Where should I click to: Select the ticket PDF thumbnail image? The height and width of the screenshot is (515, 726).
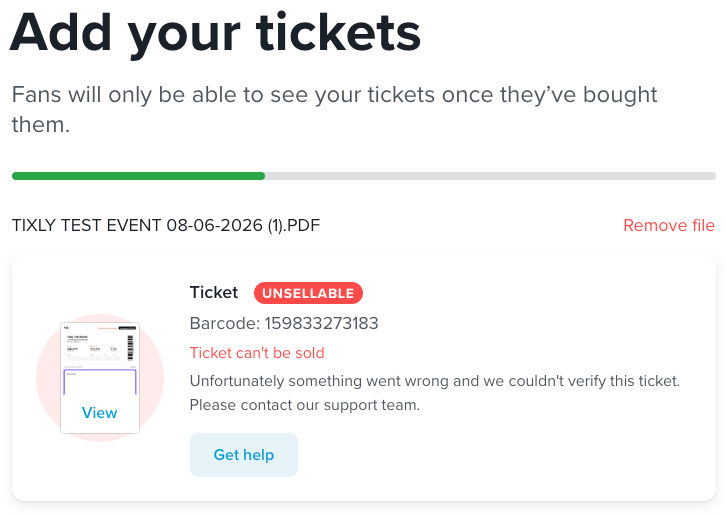coord(100,378)
